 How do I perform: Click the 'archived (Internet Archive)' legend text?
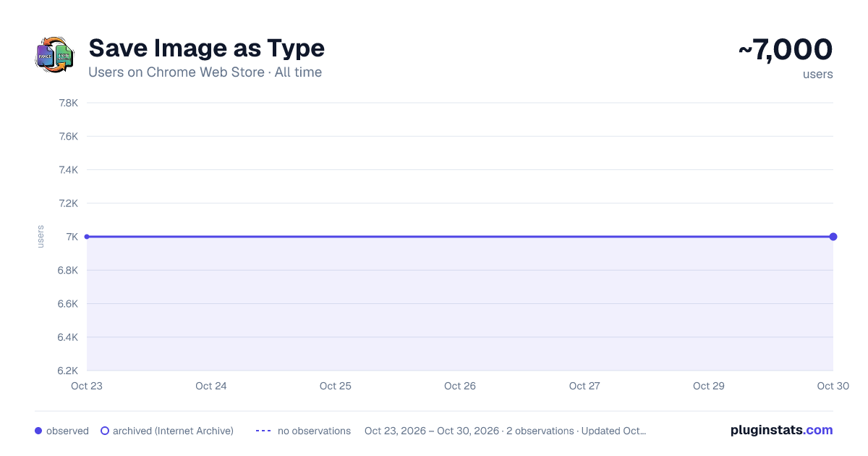tap(173, 431)
